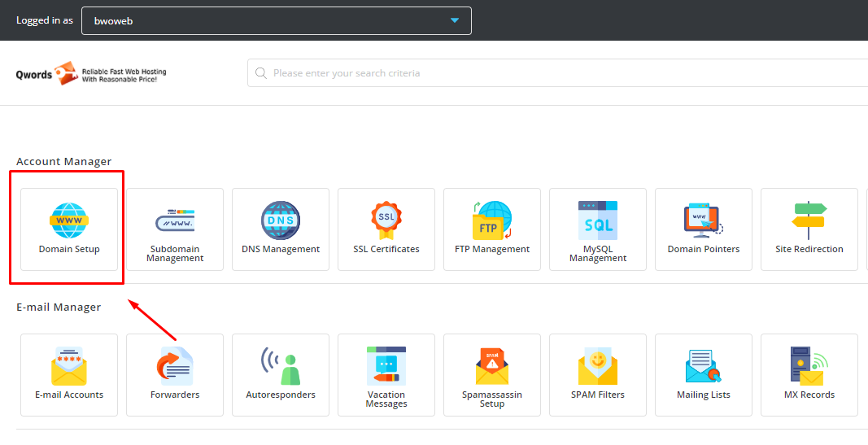868x445 pixels.
Task: Select Site Redirection
Action: click(809, 229)
